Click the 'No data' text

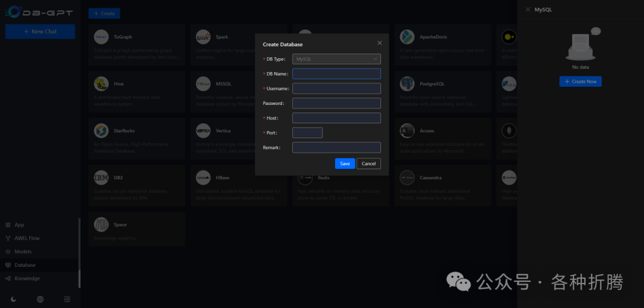(x=580, y=67)
